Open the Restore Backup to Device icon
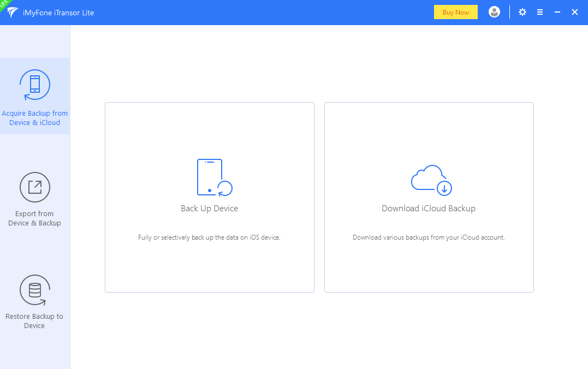The height and width of the screenshot is (369, 588). [34, 290]
